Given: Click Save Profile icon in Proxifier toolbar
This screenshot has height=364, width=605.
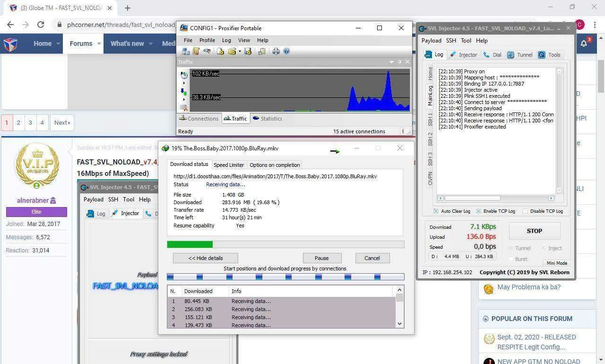Looking at the screenshot, I should point(248,51).
